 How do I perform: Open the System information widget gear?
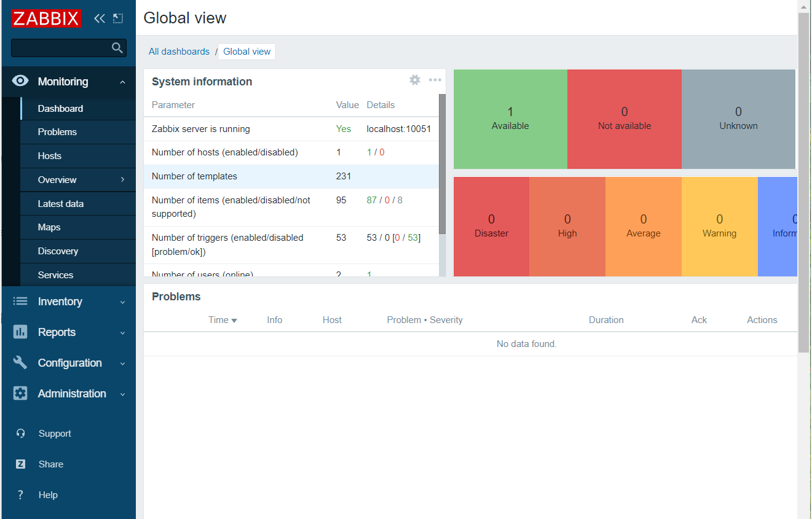point(414,79)
